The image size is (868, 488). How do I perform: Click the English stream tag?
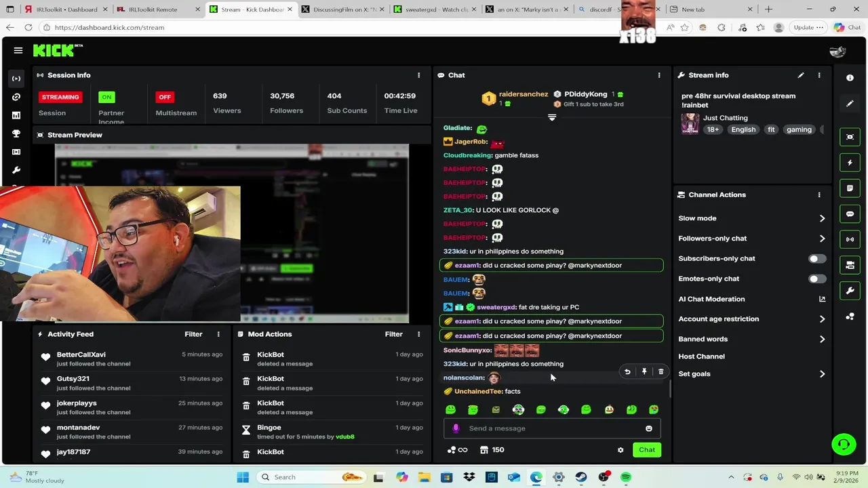coord(743,129)
